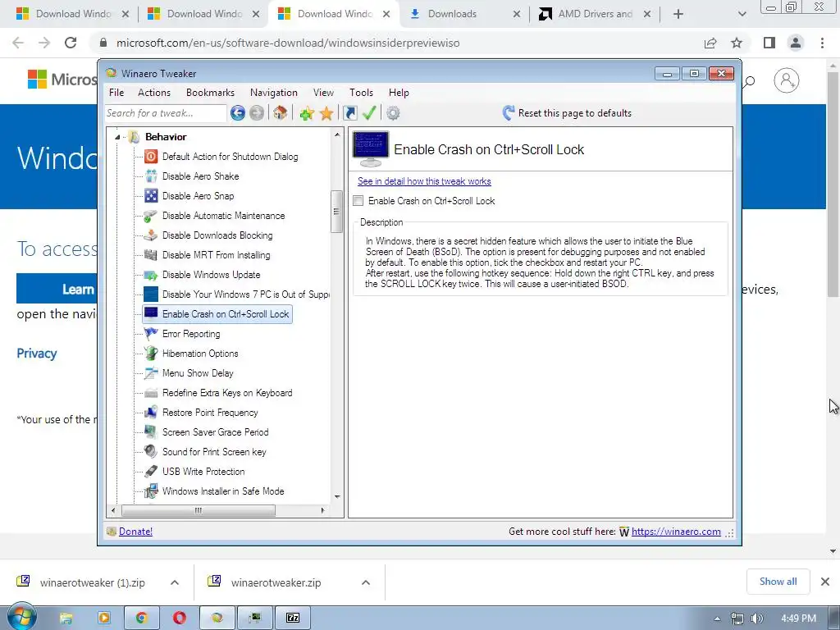Open Chrome tab search dropdown arrow
This screenshot has width=840, height=630.
[742, 14]
